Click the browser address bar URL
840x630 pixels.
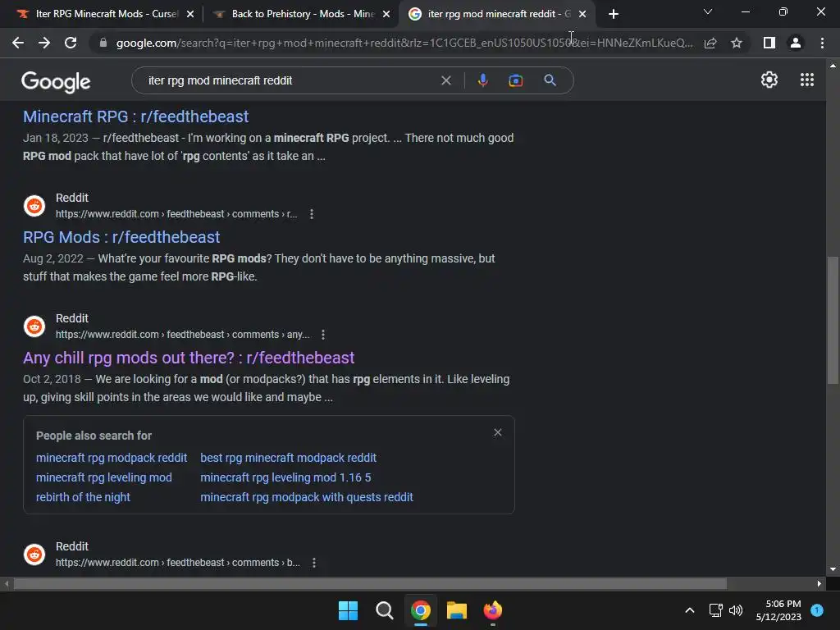coord(404,43)
